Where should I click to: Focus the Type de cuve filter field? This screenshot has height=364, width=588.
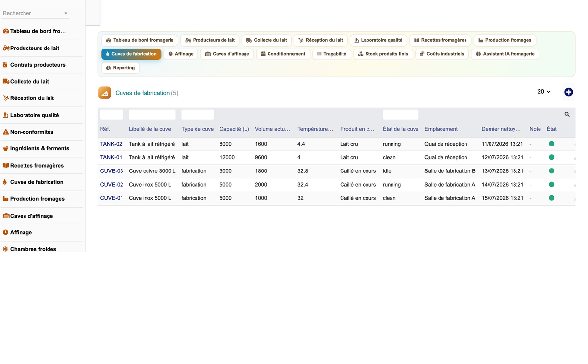coord(197,115)
